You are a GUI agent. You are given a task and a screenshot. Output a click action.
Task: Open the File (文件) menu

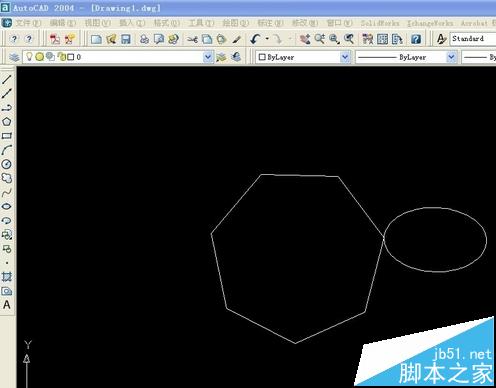coord(28,23)
